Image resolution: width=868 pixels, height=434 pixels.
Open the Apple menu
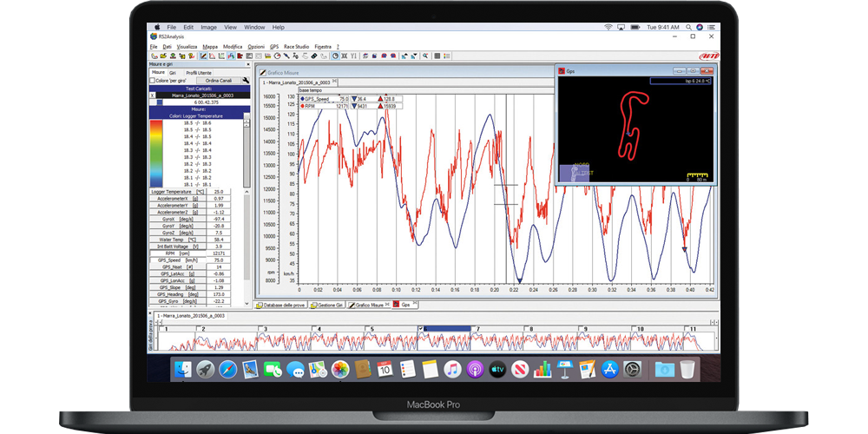click(x=156, y=27)
